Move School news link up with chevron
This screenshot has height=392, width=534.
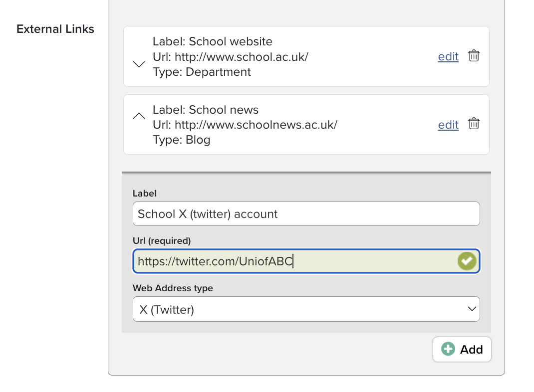pyautogui.click(x=139, y=116)
